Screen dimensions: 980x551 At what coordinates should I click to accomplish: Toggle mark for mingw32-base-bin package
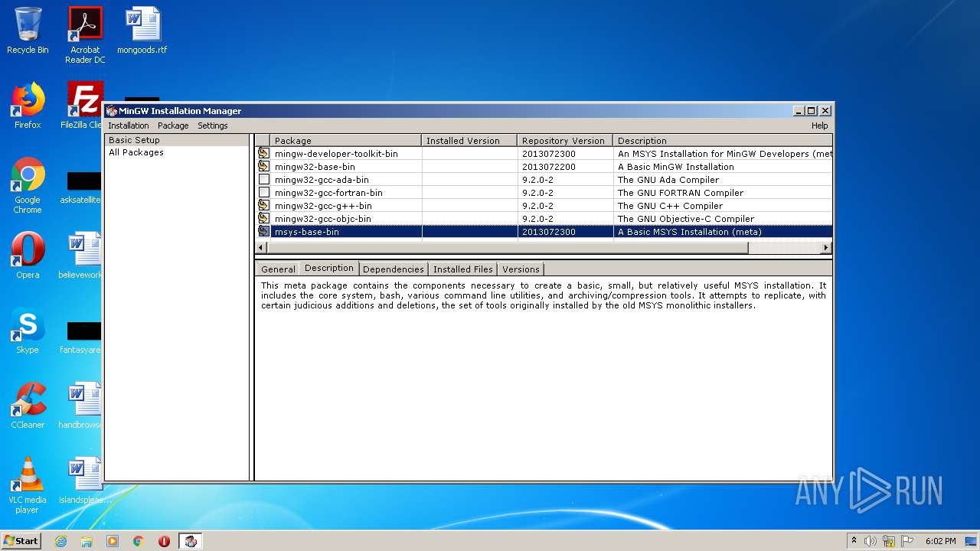(x=263, y=166)
